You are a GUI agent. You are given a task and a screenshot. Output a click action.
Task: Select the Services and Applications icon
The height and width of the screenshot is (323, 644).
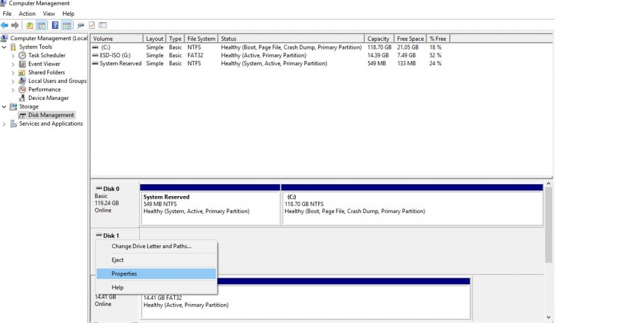pyautogui.click(x=13, y=124)
